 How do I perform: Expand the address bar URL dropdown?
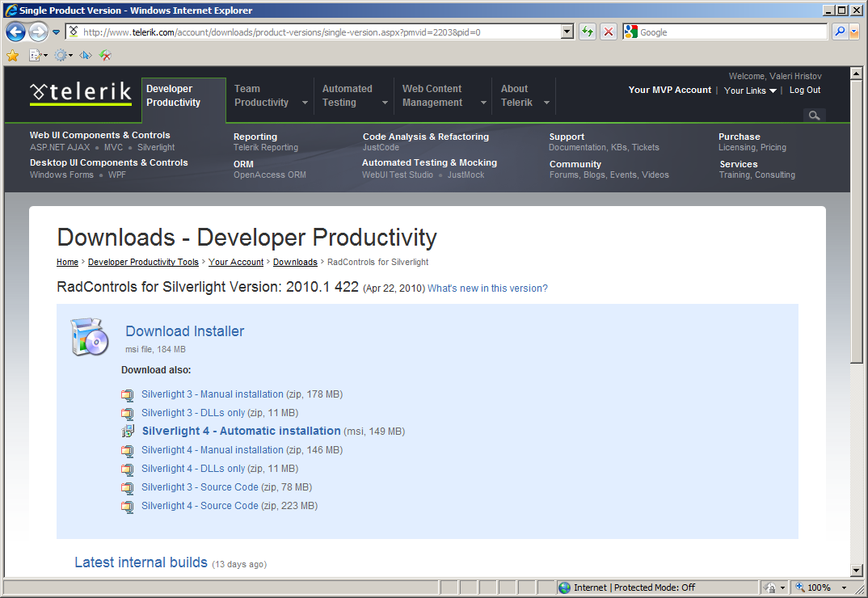coord(567,32)
